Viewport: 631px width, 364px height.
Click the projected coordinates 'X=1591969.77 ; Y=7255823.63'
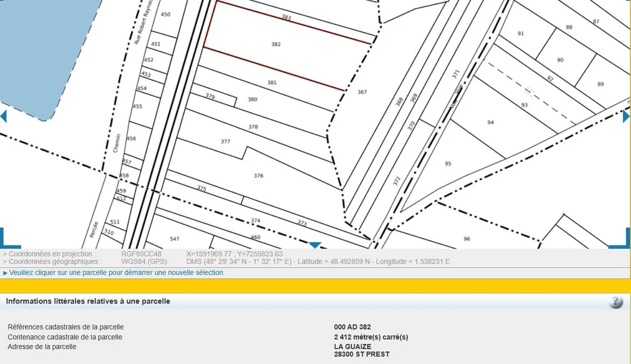[x=234, y=254]
